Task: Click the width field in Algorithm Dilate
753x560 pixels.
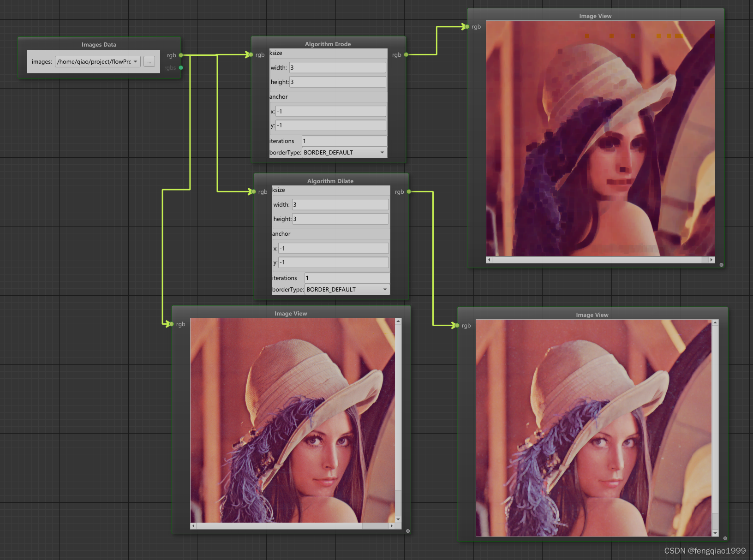Action: click(x=341, y=205)
